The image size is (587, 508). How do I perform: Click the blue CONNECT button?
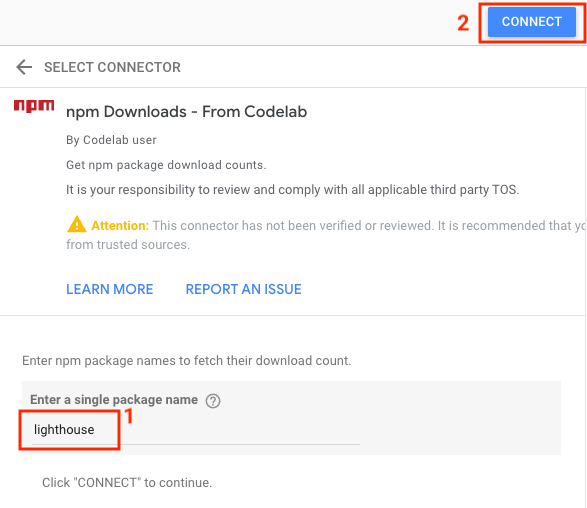point(532,22)
